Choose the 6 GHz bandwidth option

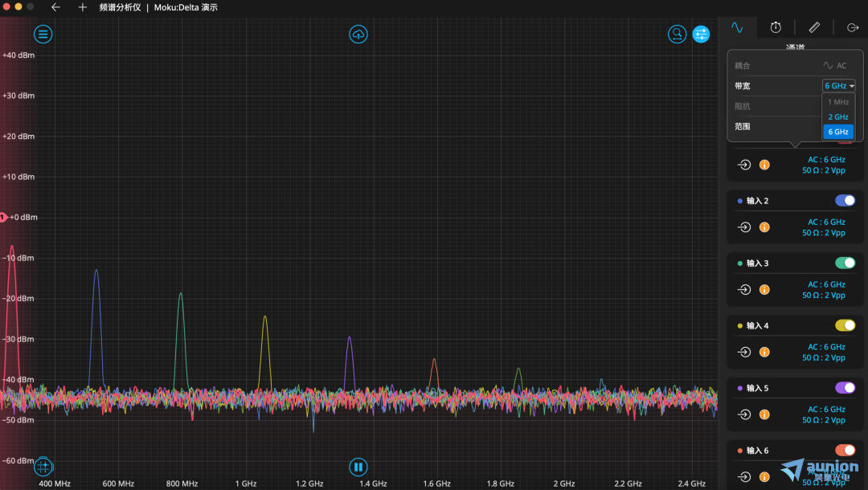tap(837, 132)
